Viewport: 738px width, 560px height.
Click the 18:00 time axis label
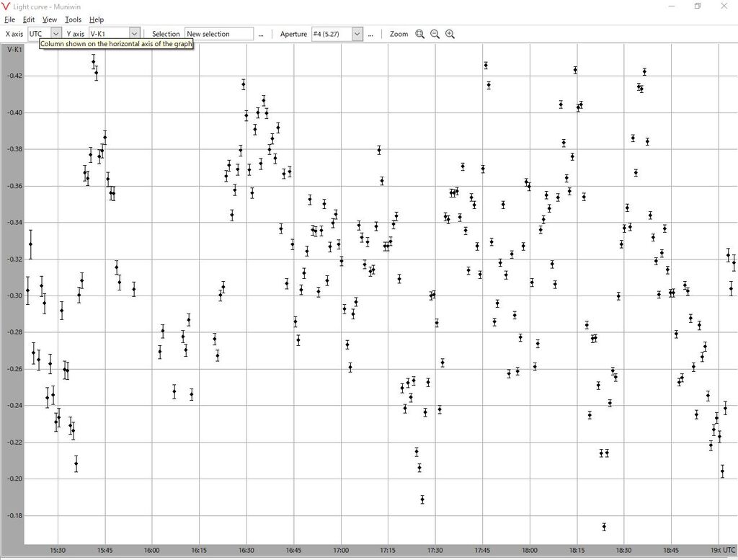pos(530,550)
